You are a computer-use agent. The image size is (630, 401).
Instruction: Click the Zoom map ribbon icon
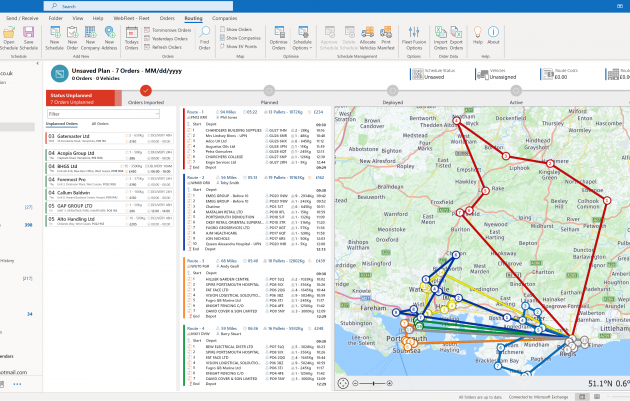pos(205,36)
